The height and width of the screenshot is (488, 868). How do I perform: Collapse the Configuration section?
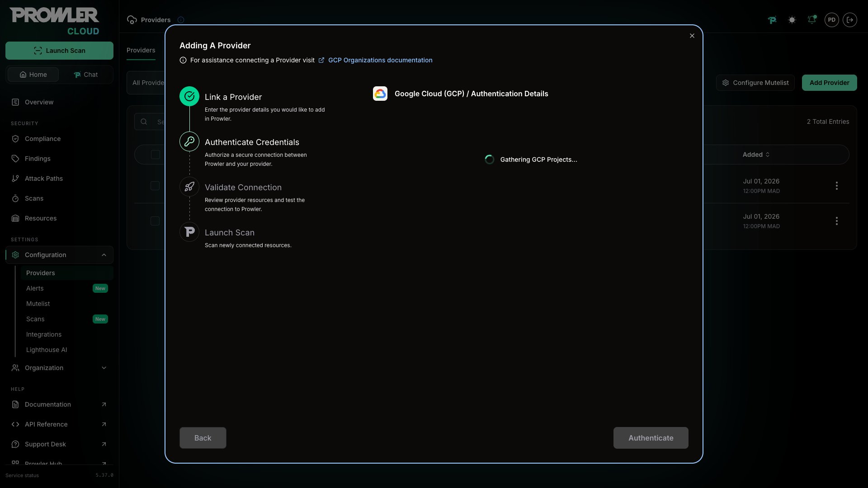click(59, 255)
